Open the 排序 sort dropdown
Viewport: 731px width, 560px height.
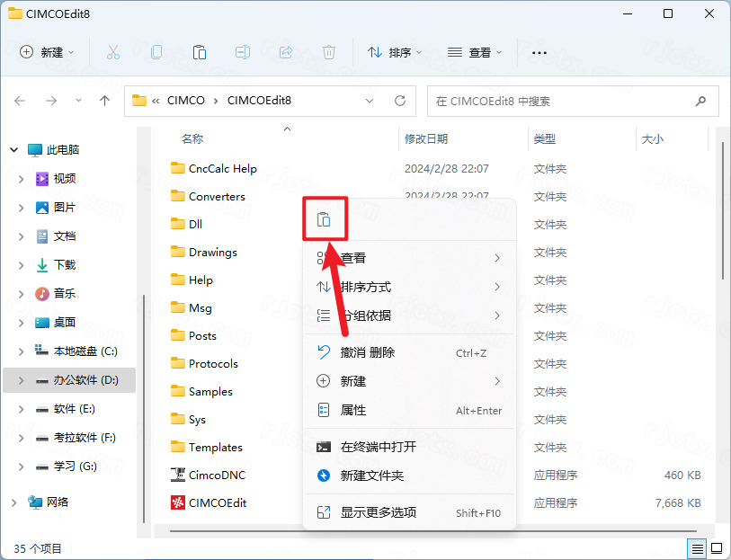coord(395,52)
